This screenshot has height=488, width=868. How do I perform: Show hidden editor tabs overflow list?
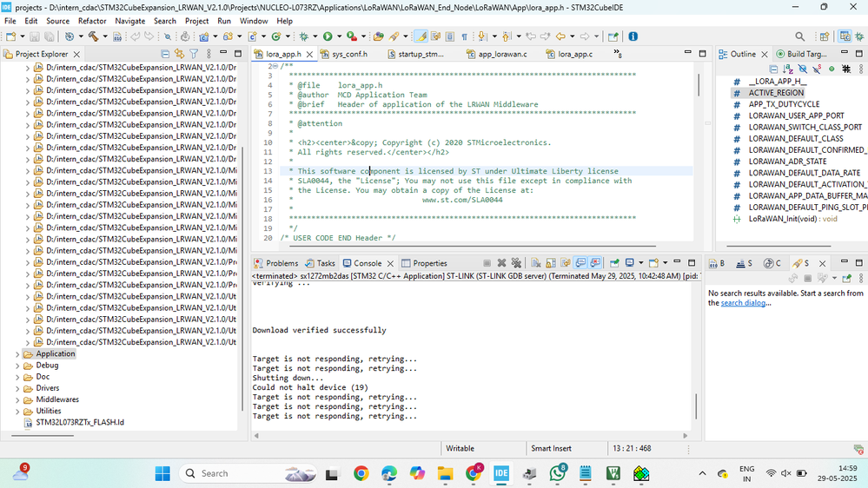point(618,54)
